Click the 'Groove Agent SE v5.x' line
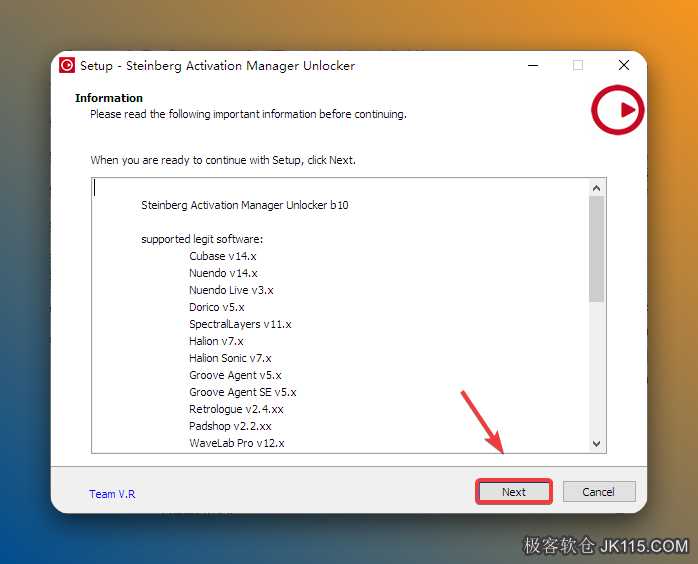698x564 pixels. pos(243,392)
